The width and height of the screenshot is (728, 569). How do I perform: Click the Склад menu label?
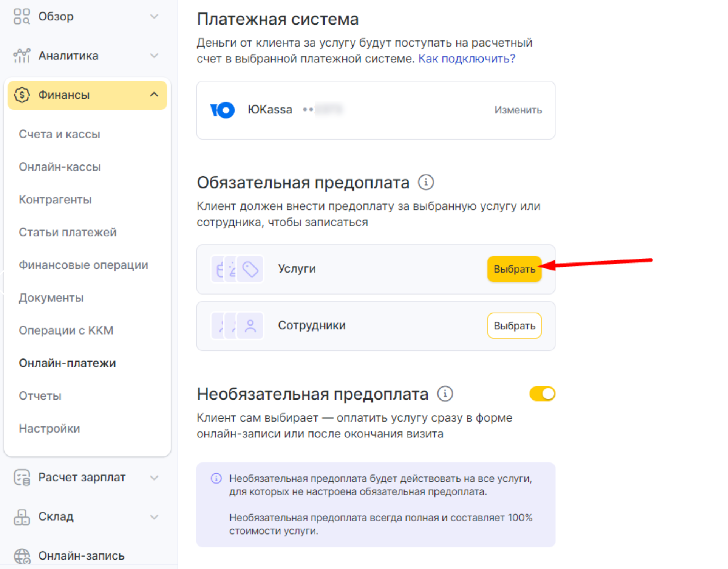click(x=56, y=517)
